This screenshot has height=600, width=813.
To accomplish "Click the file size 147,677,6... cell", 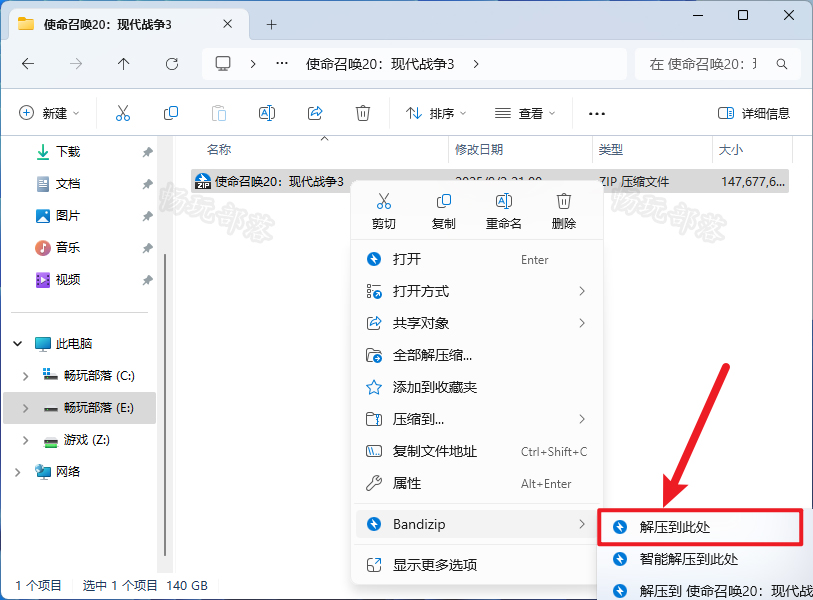I will pos(752,182).
